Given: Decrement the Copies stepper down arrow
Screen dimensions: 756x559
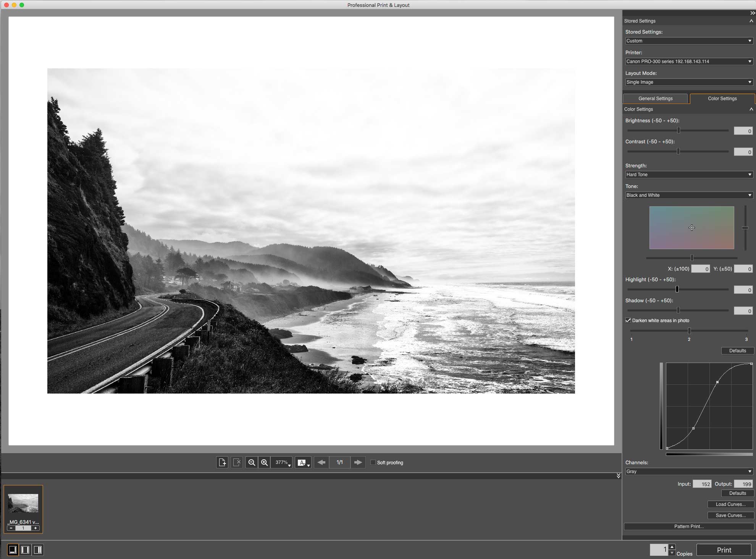Looking at the screenshot, I should (672, 553).
